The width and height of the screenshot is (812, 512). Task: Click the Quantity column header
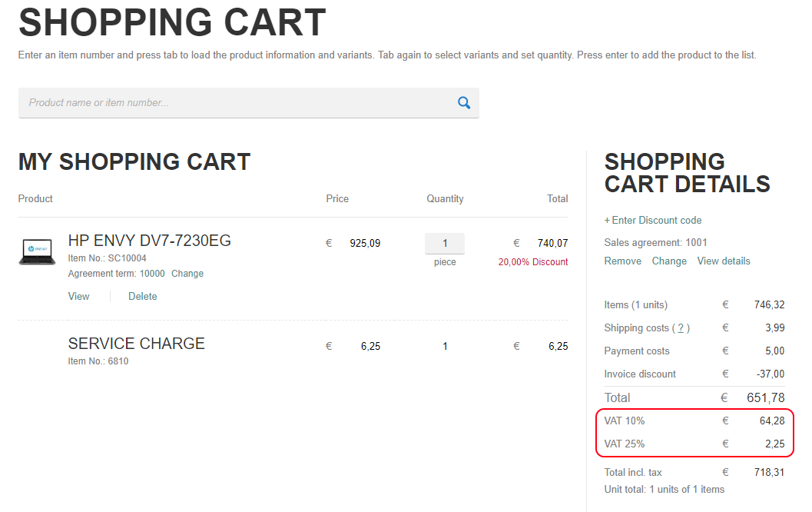[445, 199]
